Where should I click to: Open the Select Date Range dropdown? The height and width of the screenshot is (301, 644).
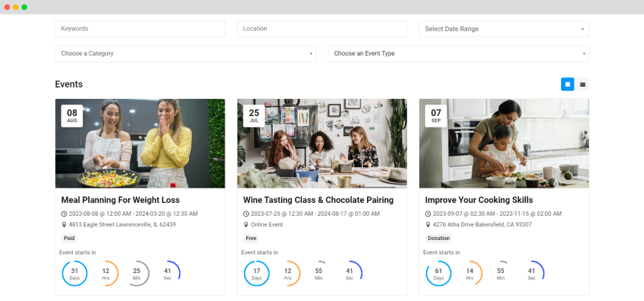coord(504,29)
